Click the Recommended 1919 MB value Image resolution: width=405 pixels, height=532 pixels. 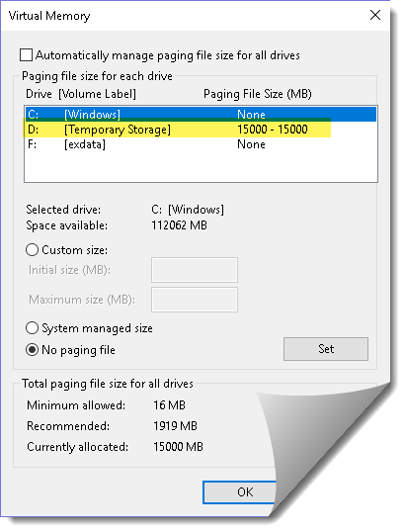coord(175,426)
